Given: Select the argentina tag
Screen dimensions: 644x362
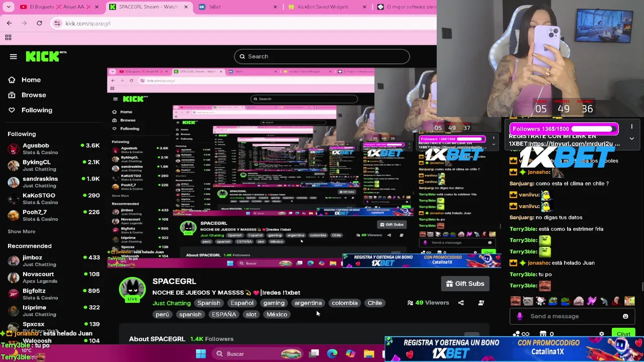Looking at the screenshot, I should (x=308, y=303).
